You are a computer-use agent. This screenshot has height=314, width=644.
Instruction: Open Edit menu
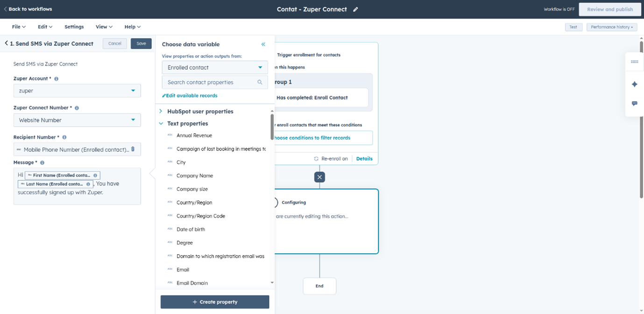(45, 27)
